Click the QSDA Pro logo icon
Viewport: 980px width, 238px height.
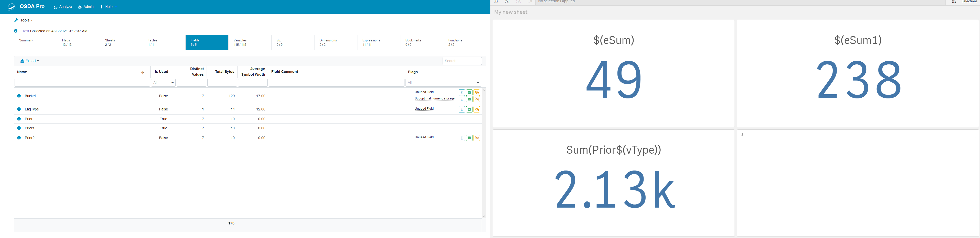pyautogui.click(x=12, y=6)
